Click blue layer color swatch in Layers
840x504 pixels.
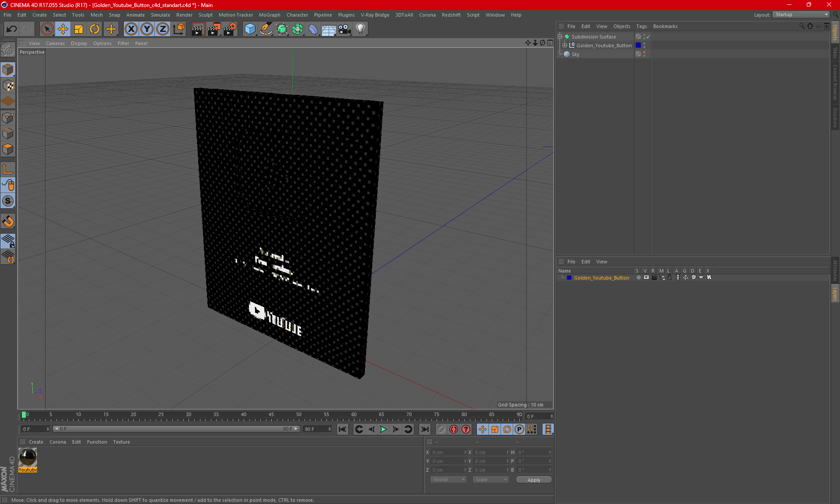(569, 278)
